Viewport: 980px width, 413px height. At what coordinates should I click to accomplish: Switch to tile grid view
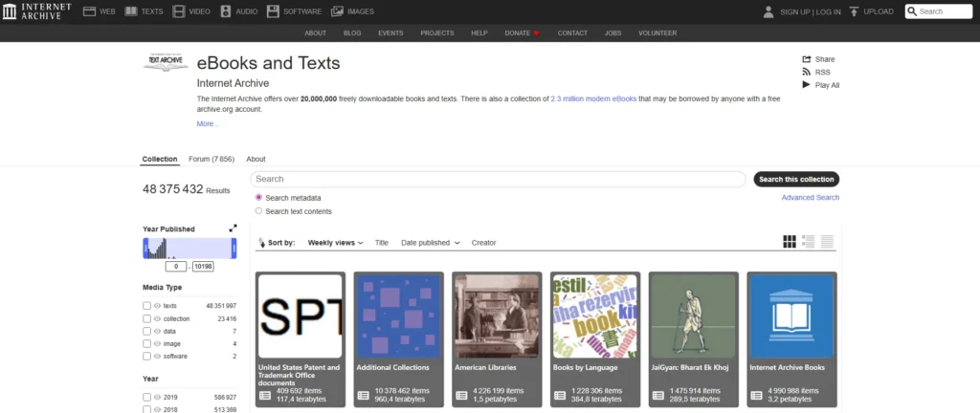click(790, 242)
